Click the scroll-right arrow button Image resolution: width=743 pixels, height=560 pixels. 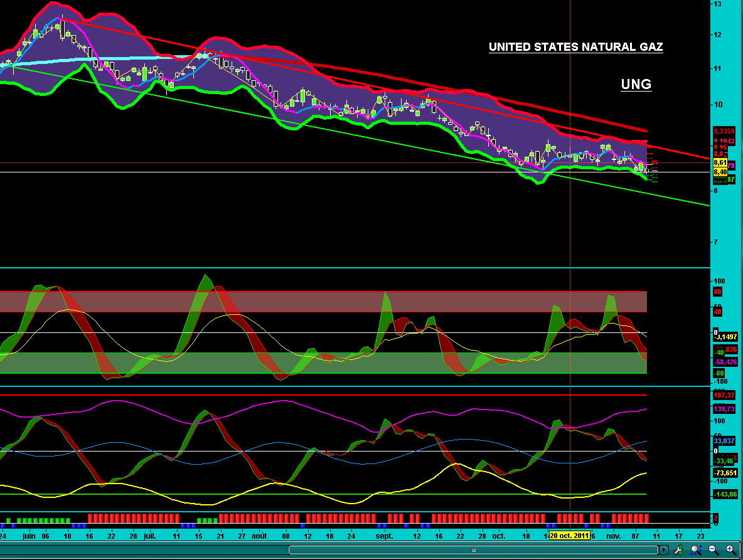click(664, 549)
